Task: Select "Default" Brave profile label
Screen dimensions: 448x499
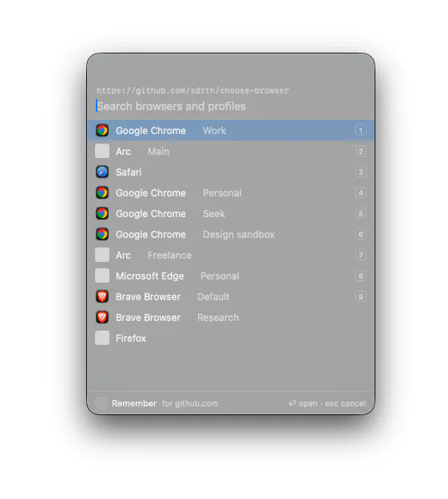Action: pyautogui.click(x=213, y=297)
